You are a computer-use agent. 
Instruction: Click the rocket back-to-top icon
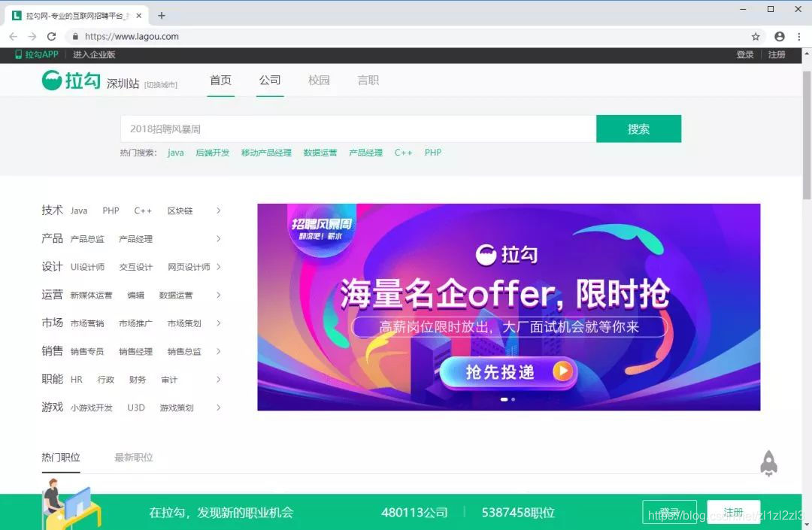(x=768, y=463)
